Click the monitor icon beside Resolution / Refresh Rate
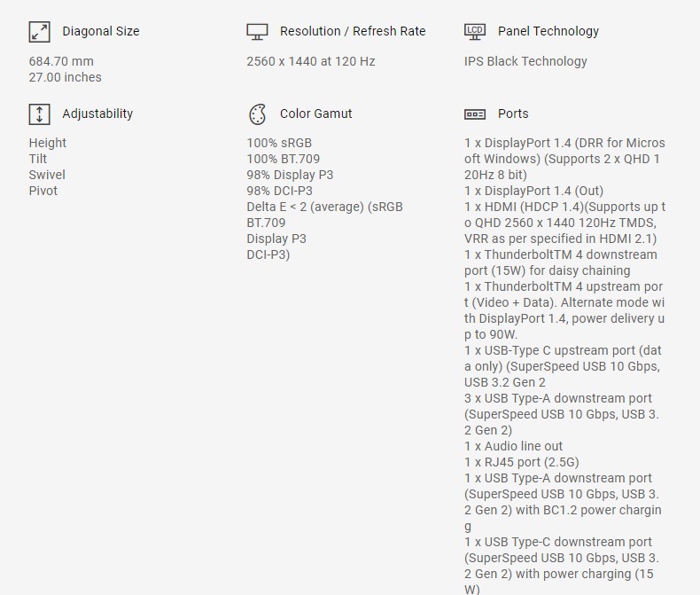This screenshot has height=595, width=700. click(x=257, y=32)
